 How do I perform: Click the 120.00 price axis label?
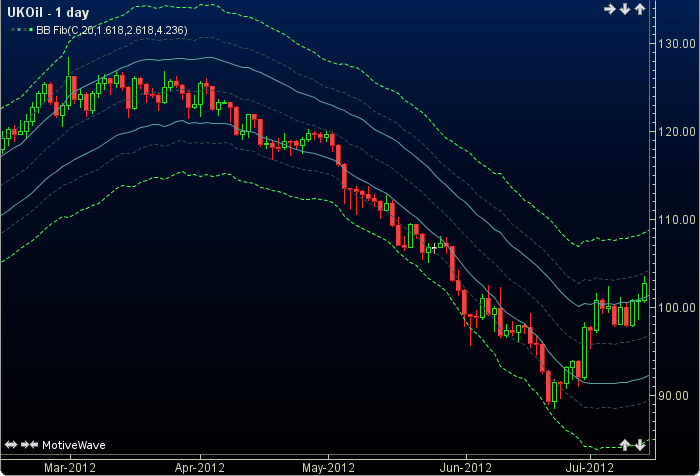coord(677,132)
